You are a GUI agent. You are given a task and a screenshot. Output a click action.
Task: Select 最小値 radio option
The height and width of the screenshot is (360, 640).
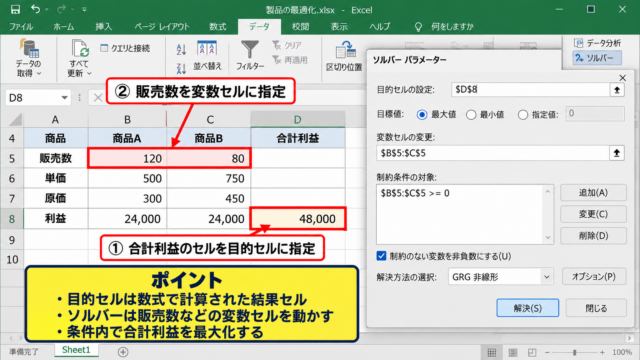pyautogui.click(x=471, y=115)
